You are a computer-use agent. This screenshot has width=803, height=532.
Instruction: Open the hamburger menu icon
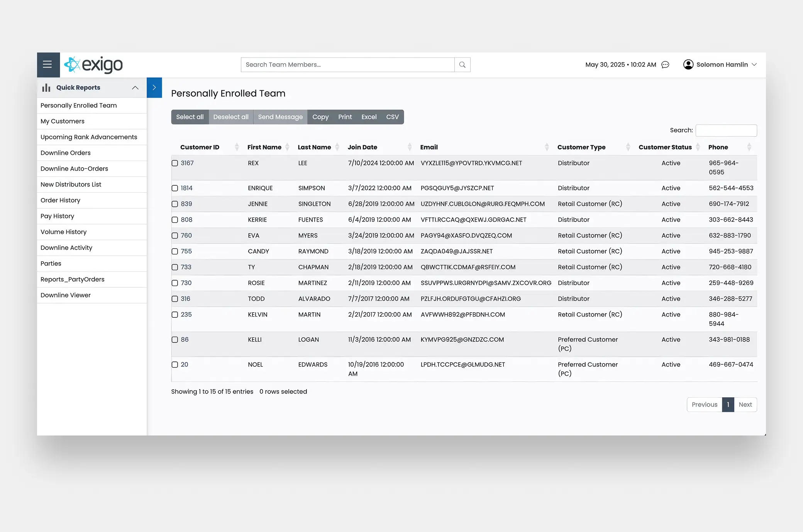click(47, 64)
